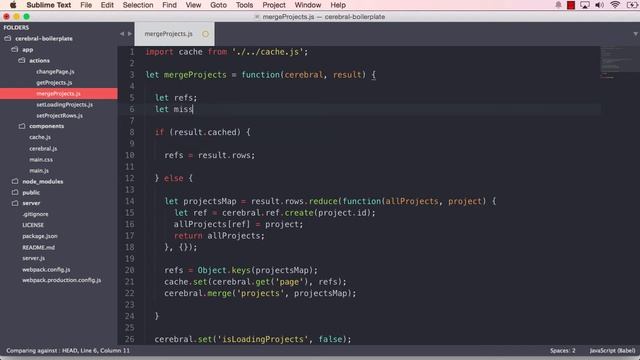Click line number 14 in gutter
This screenshot has width=640, height=360.
point(129,201)
